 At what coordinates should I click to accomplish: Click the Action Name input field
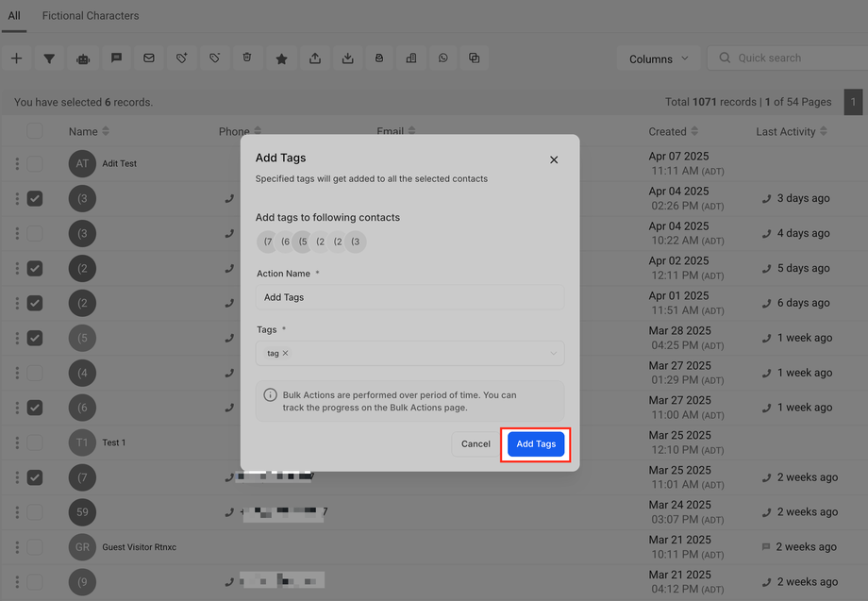(x=409, y=297)
